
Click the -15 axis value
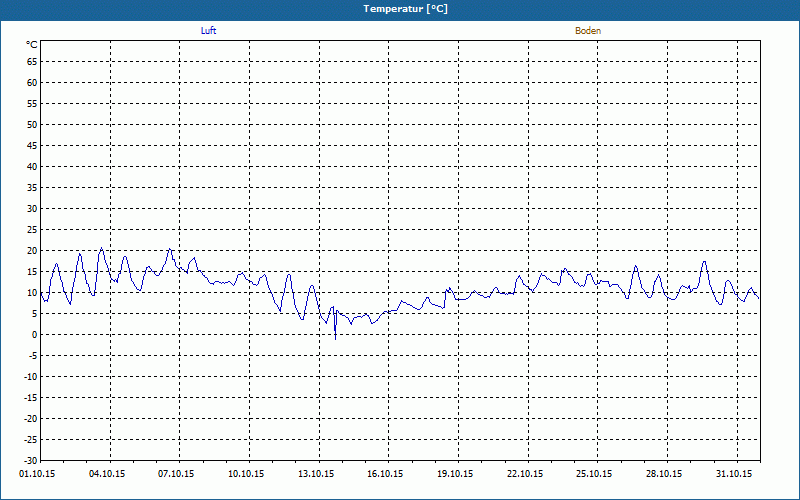[x=31, y=397]
